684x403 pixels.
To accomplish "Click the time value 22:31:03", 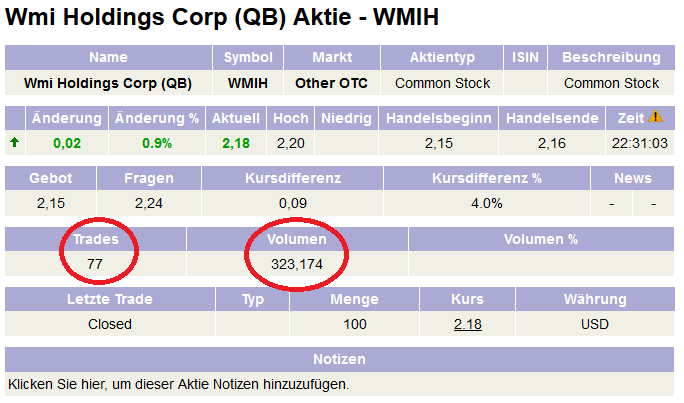I will click(639, 143).
